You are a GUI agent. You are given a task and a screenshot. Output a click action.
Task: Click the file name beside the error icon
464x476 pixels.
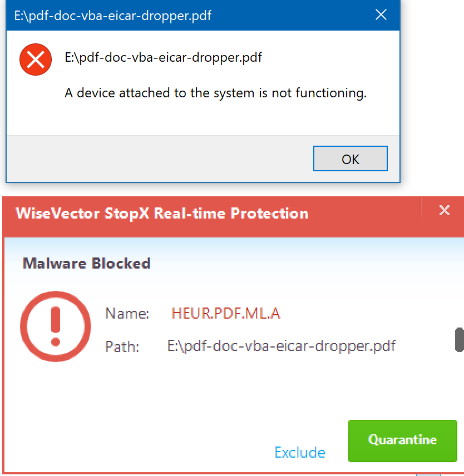pos(164,57)
